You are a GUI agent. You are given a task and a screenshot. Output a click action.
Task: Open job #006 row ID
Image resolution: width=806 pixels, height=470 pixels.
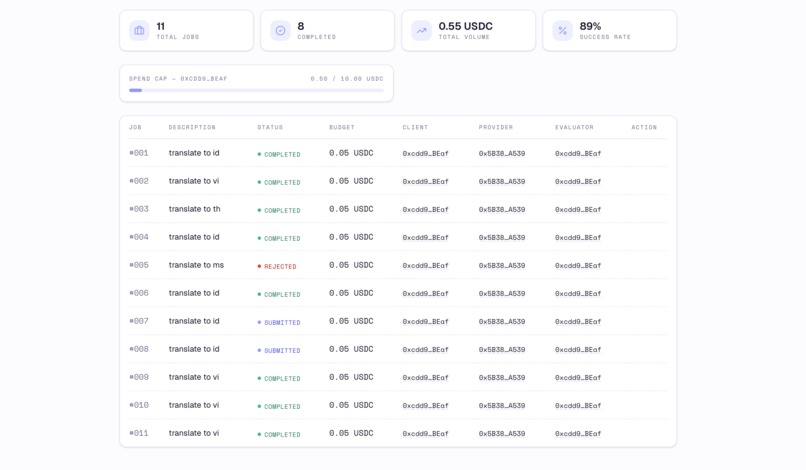click(139, 293)
